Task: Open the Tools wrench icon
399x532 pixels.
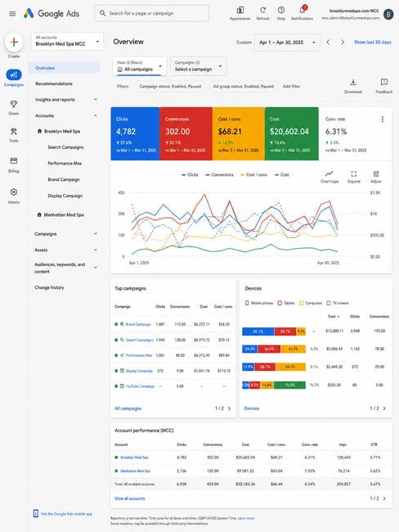Action: coord(14,131)
